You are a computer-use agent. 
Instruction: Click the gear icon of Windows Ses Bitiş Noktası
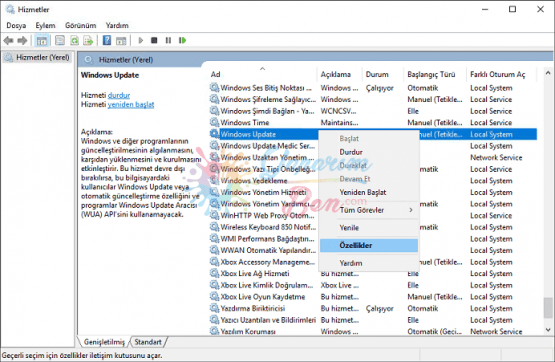click(214, 88)
